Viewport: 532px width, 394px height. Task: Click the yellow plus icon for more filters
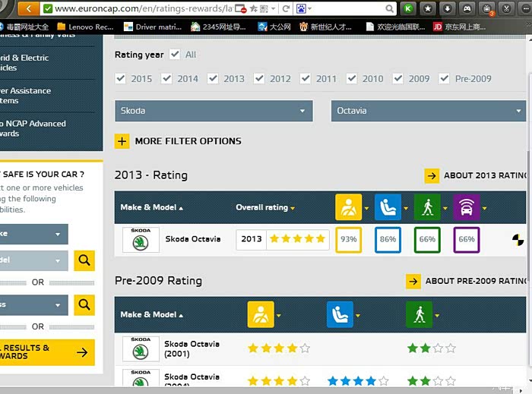[x=122, y=141]
